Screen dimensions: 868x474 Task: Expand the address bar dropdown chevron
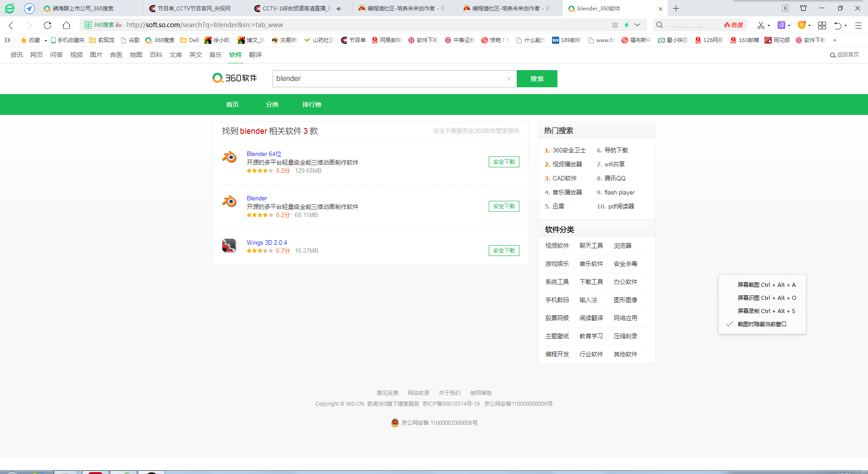(637, 25)
